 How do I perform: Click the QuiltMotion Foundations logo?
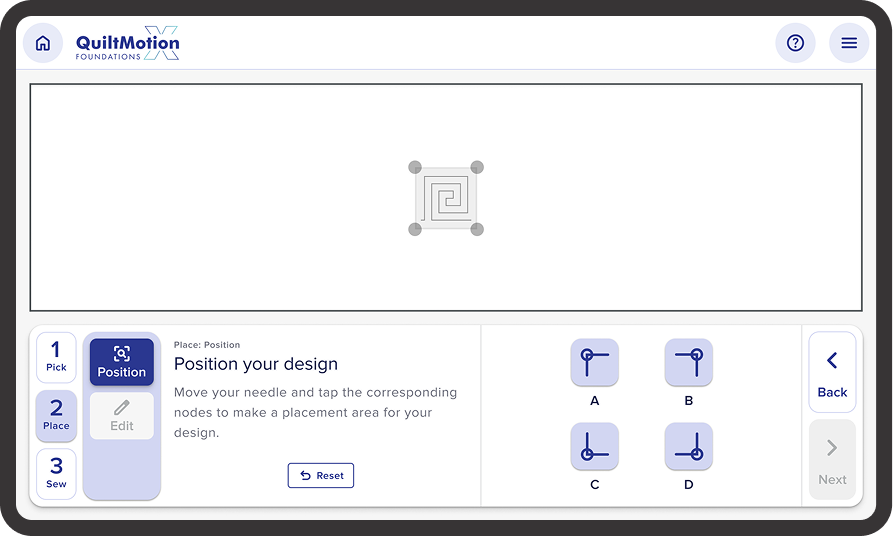[x=128, y=45]
